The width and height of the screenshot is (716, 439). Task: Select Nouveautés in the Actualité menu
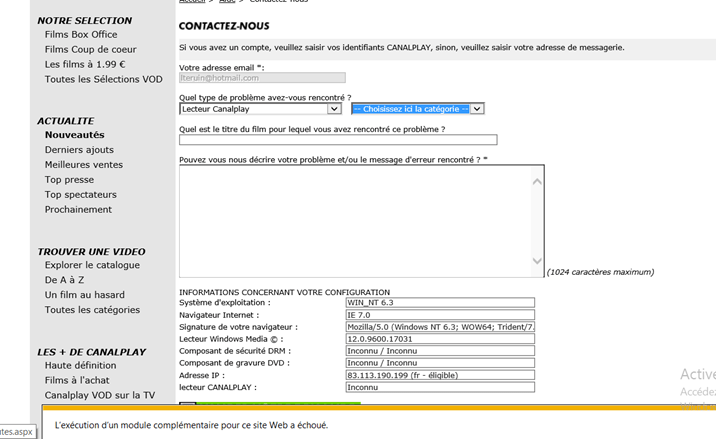coord(75,135)
